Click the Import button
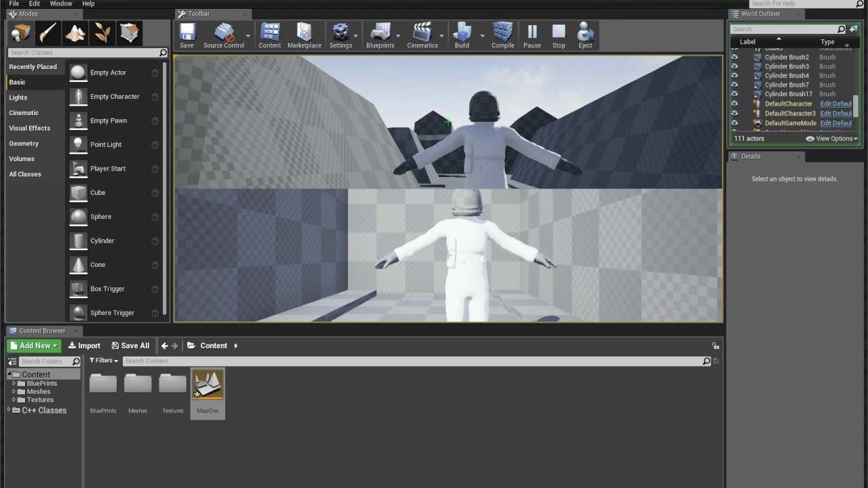Screen dimensions: 868x488 pyautogui.click(x=84, y=346)
